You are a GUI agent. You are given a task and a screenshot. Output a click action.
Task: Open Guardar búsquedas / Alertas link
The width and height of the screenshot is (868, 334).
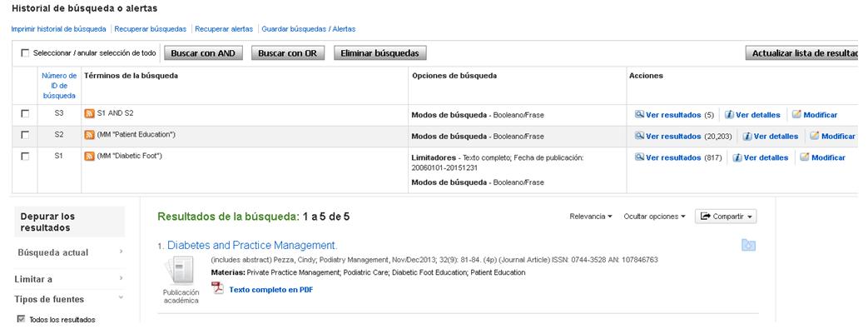[x=296, y=29]
